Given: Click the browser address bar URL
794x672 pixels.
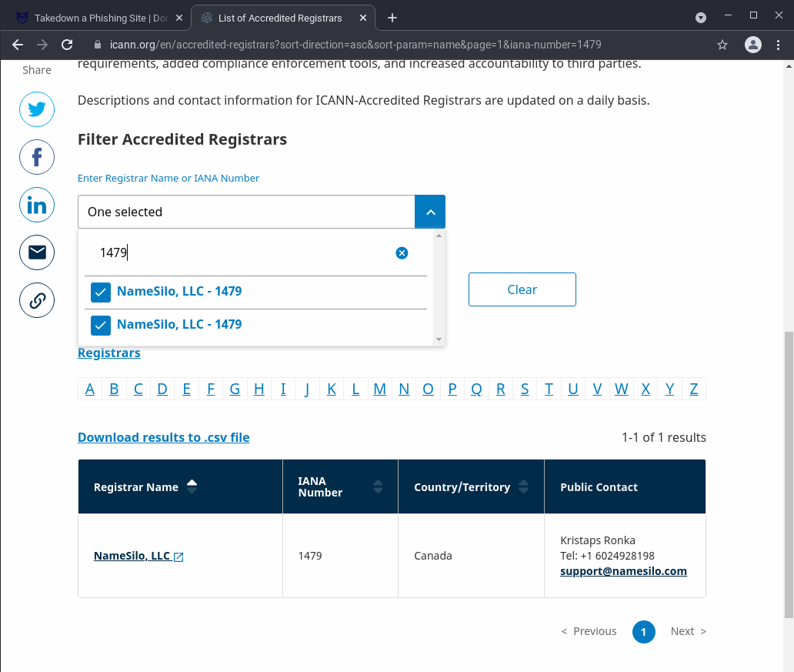Looking at the screenshot, I should 355,45.
